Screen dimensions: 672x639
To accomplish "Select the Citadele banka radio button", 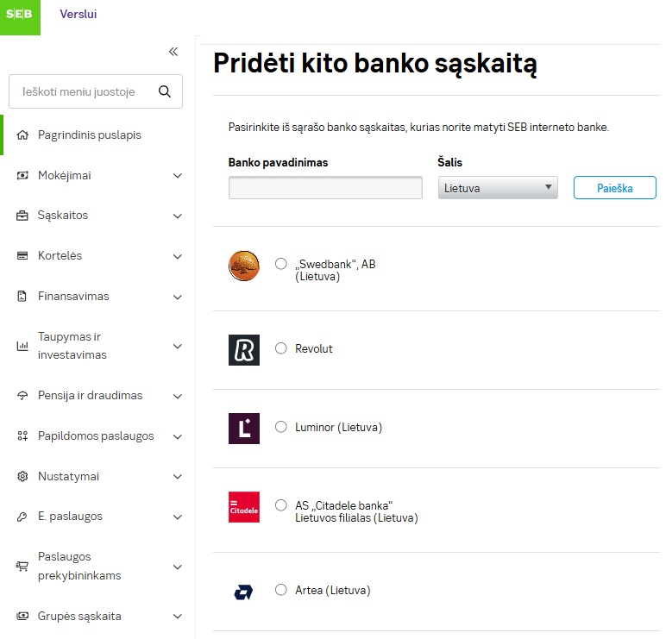I will pyautogui.click(x=281, y=505).
